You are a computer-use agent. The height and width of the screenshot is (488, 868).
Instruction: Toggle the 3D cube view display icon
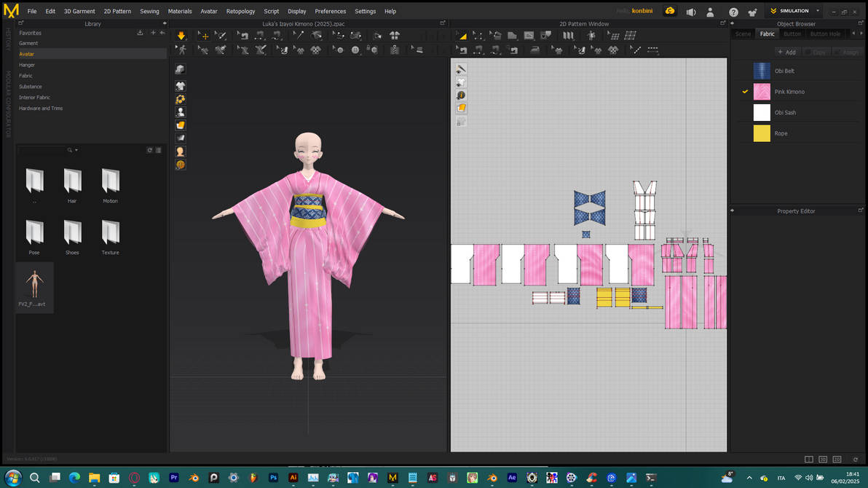[180, 69]
